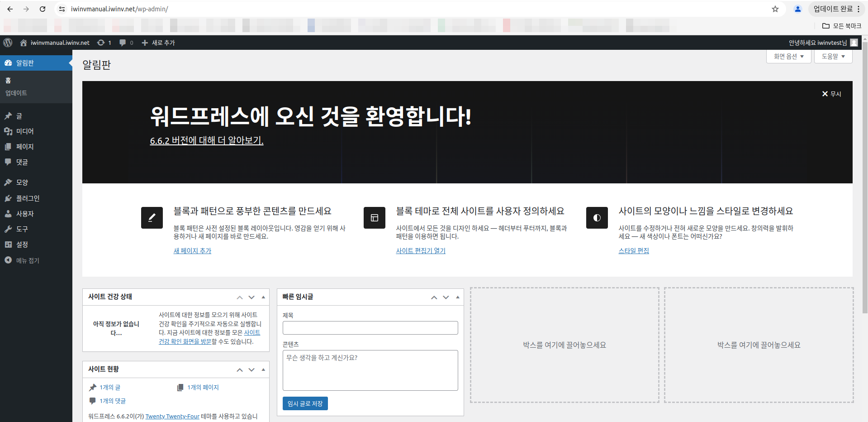The height and width of the screenshot is (422, 868).
Task: Open Chrome profile icon
Action: [798, 9]
